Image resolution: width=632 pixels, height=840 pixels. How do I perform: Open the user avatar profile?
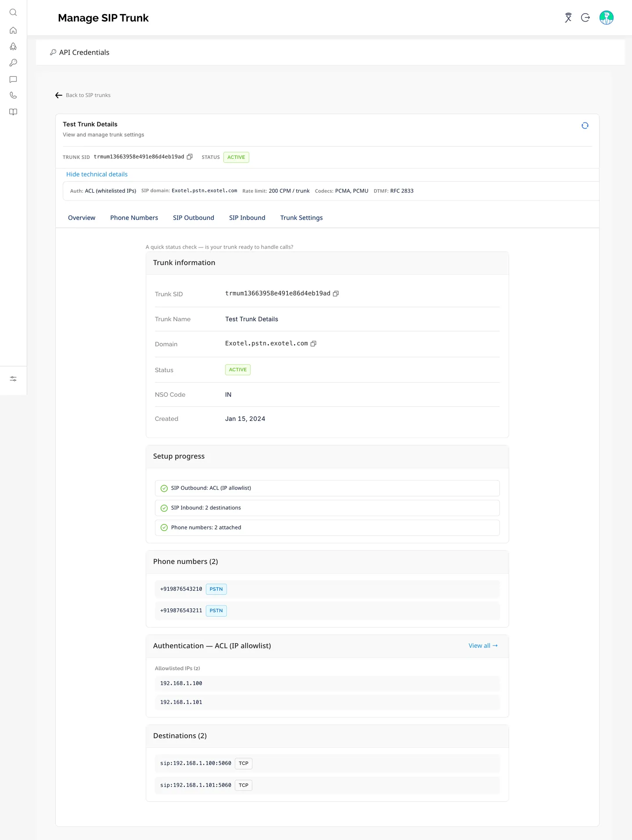[x=607, y=18]
